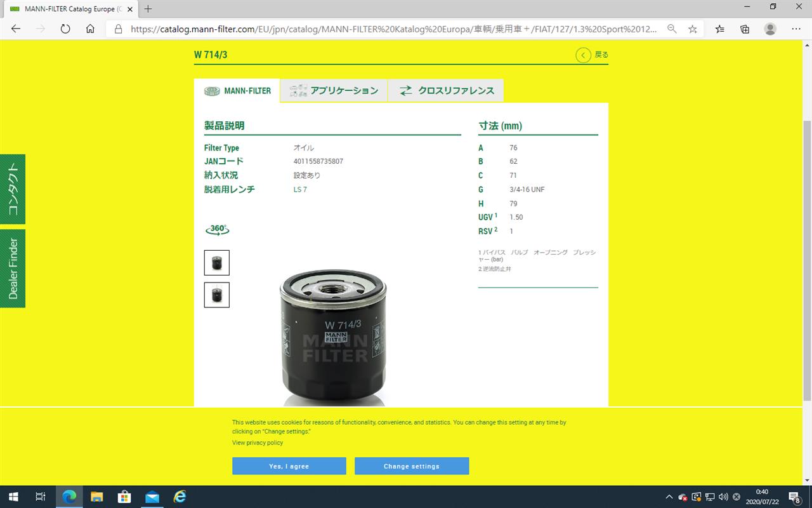Open Task View on the taskbar
This screenshot has width=812, height=508.
(40, 497)
